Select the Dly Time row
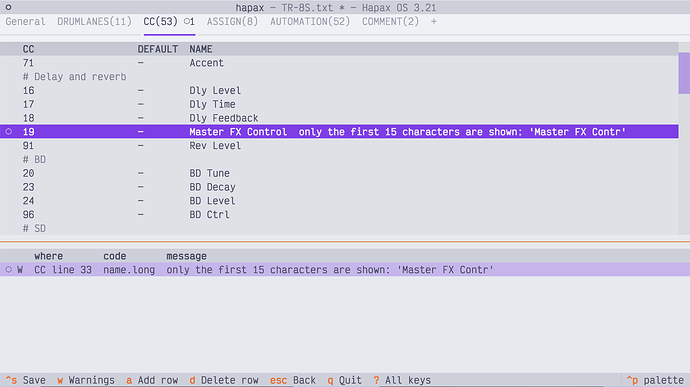The width and height of the screenshot is (690, 387). (x=339, y=104)
